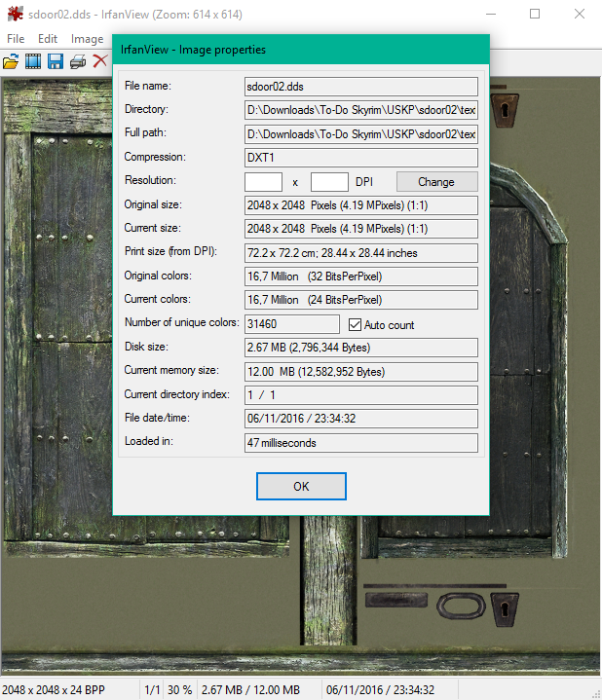602x700 pixels.
Task: Click the File name field sdoor02.dds
Action: (360, 87)
